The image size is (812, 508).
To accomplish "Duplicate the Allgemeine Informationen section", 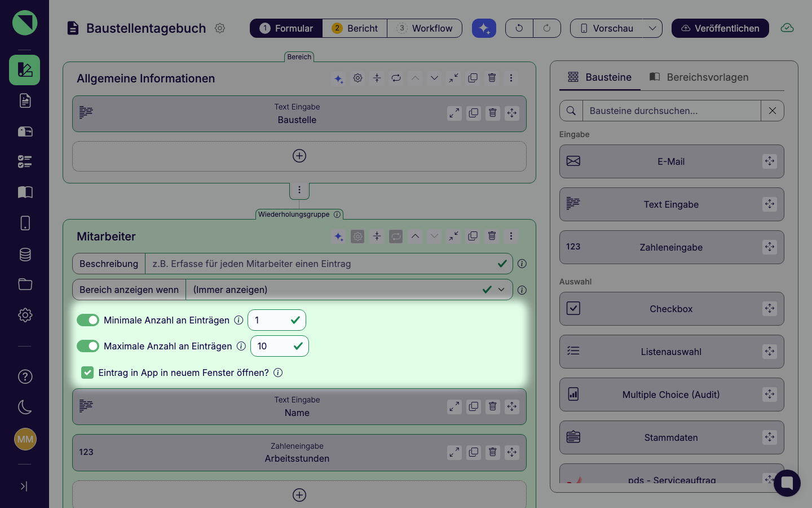I will [473, 78].
